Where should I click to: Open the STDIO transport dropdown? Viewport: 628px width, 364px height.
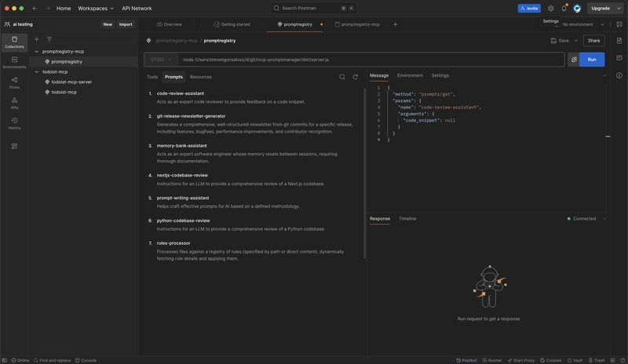click(161, 60)
